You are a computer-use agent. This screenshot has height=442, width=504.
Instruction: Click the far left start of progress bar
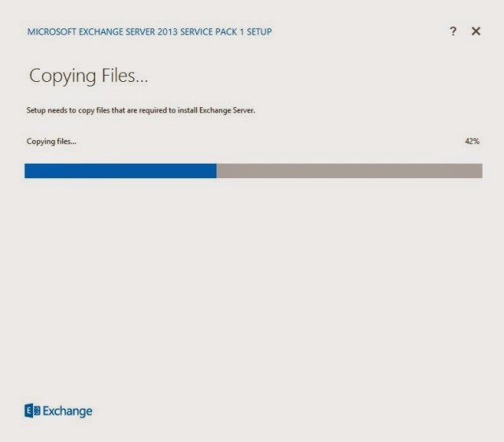28,171
